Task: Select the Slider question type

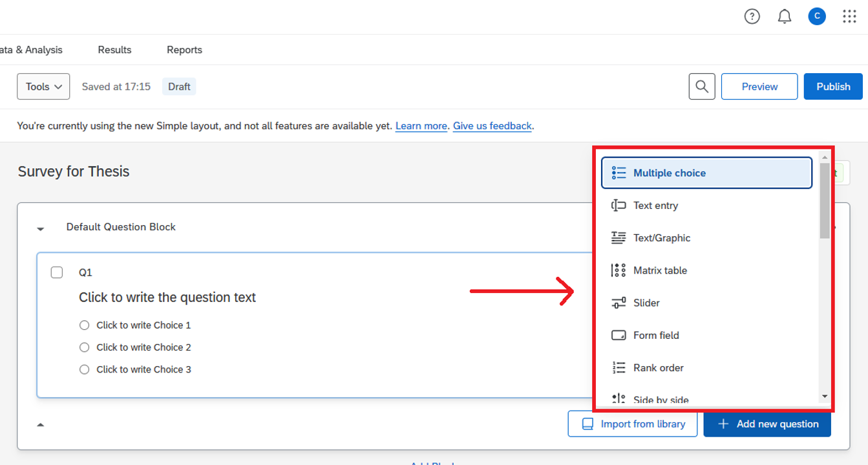Action: [646, 303]
